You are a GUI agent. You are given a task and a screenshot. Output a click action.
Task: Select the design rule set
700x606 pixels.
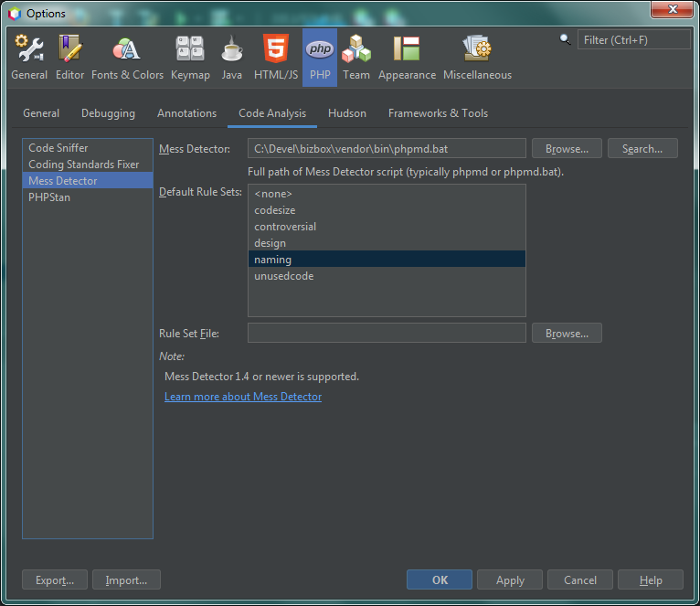pyautogui.click(x=387, y=243)
